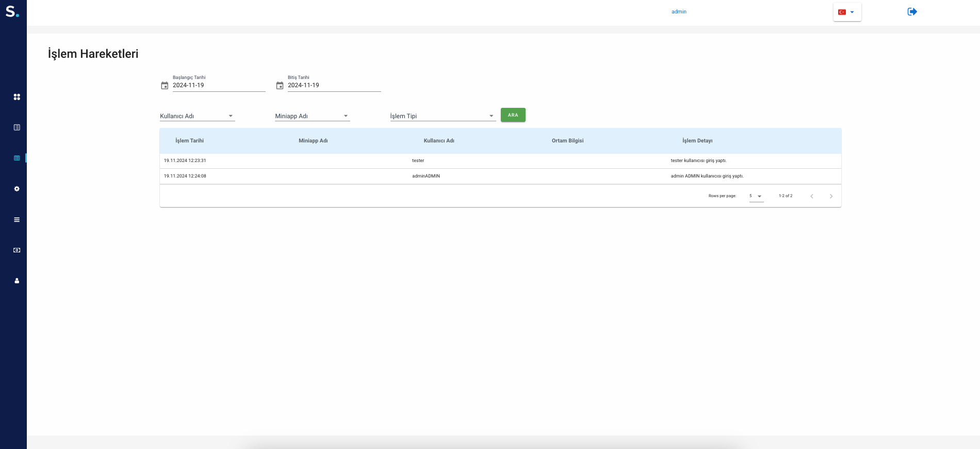Image resolution: width=980 pixels, height=449 pixels.
Task: Open the Başlangıç Tarihi calendar icon
Action: tap(165, 86)
